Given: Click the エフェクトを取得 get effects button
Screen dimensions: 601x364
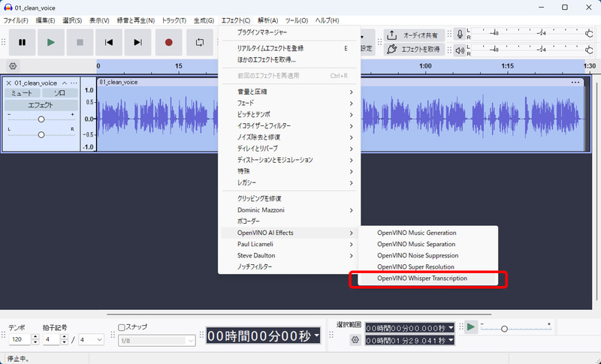Looking at the screenshot, I should 414,50.
